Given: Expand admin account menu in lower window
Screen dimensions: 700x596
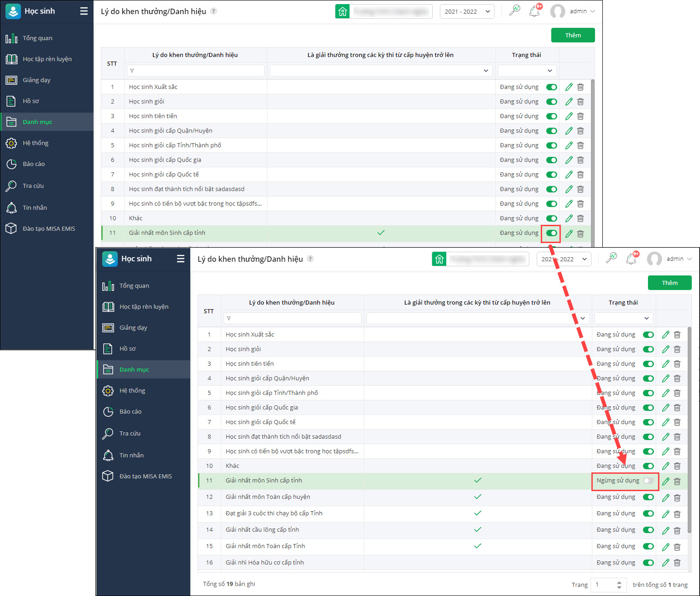Looking at the screenshot, I should pyautogui.click(x=669, y=259).
